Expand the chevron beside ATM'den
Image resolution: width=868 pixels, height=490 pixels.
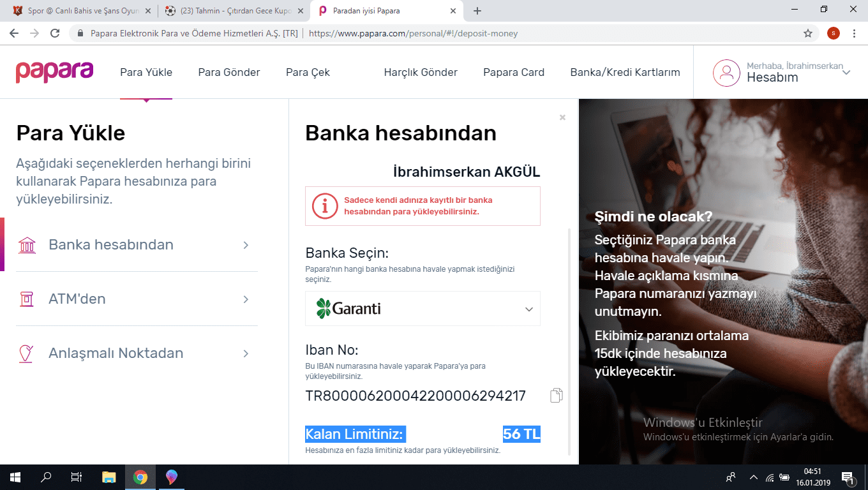tap(246, 299)
